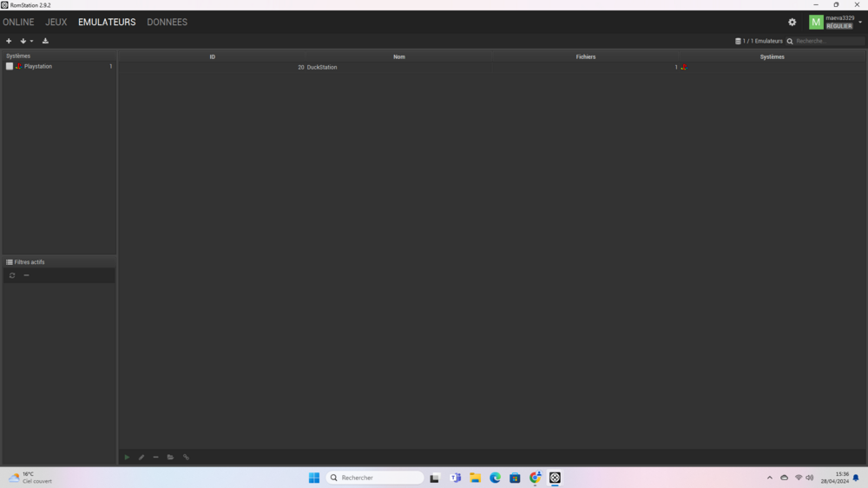Viewport: 868px width, 488px height.
Task: Click the import tray icon in toolbar
Action: tap(45, 41)
